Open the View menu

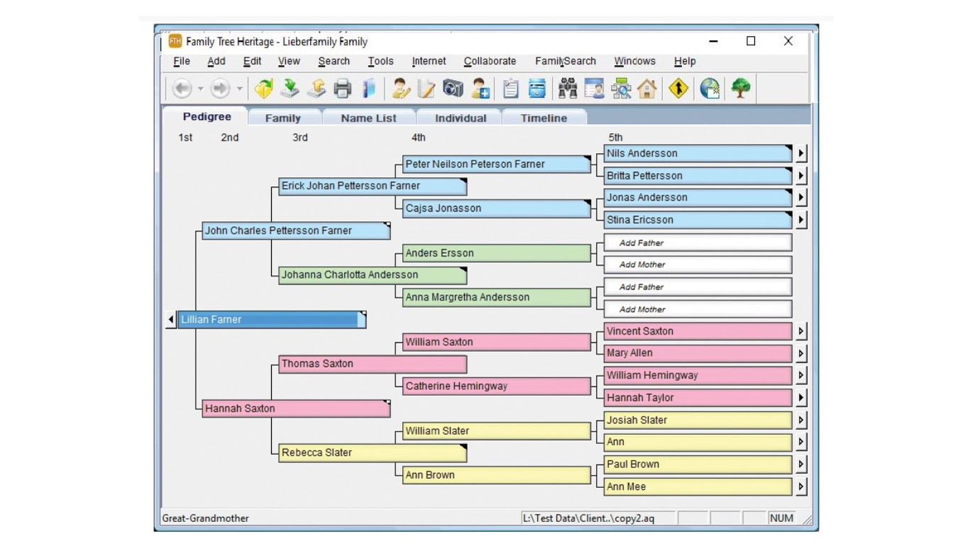pyautogui.click(x=289, y=61)
